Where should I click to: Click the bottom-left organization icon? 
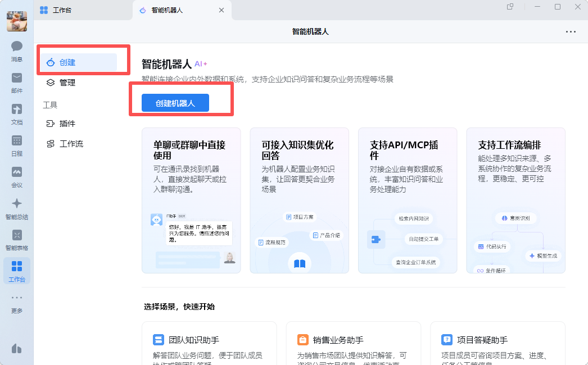(17, 349)
